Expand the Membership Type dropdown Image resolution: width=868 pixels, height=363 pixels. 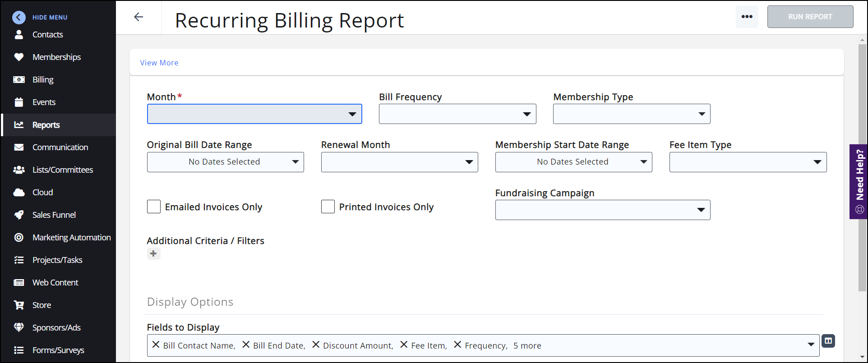tap(632, 114)
